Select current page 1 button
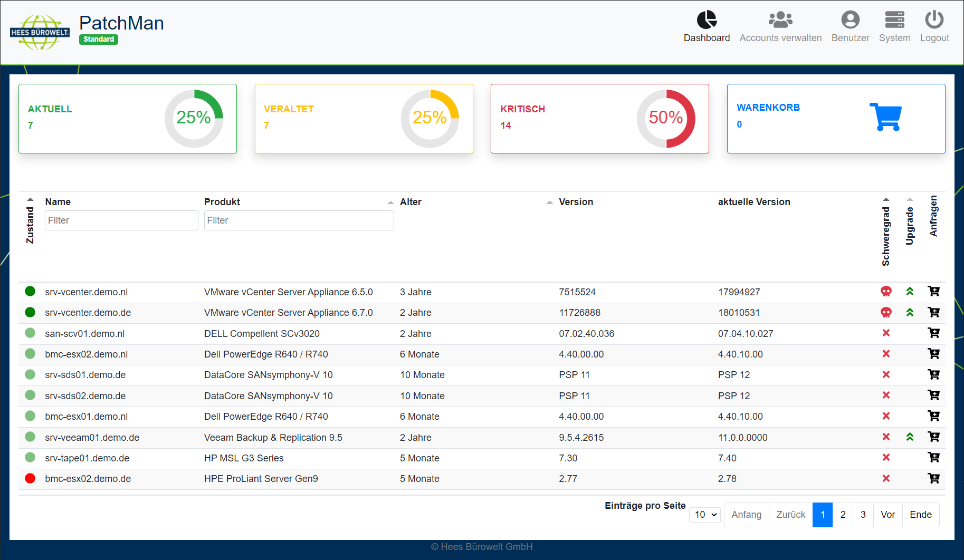 click(x=823, y=515)
